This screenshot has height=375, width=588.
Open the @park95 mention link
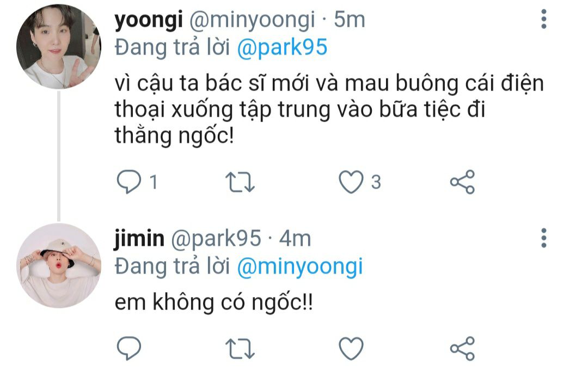click(x=283, y=47)
